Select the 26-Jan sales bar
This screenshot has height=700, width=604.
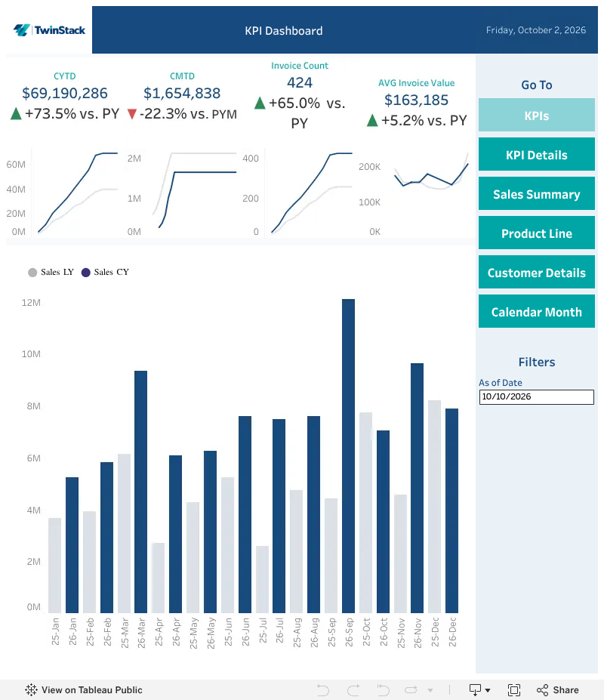pos(72,545)
